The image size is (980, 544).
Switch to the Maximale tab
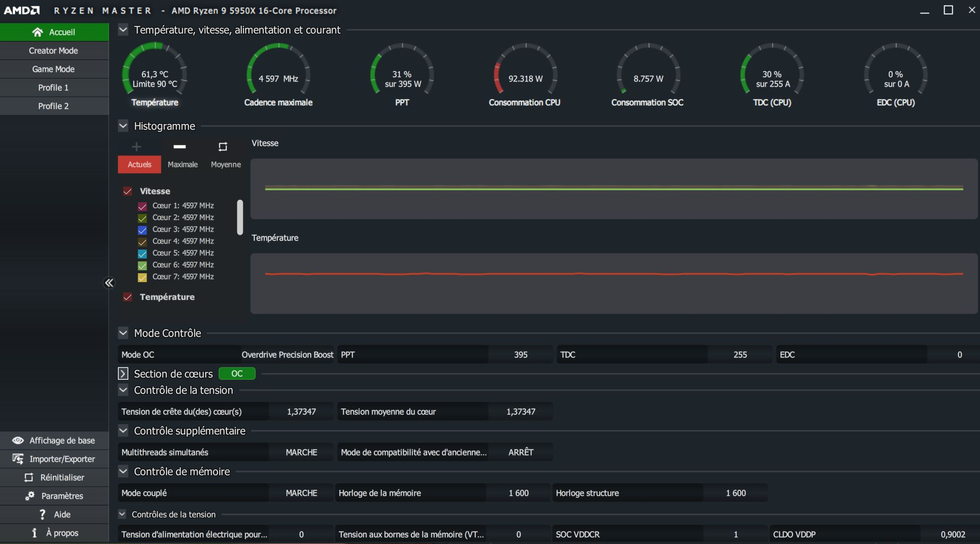click(183, 165)
